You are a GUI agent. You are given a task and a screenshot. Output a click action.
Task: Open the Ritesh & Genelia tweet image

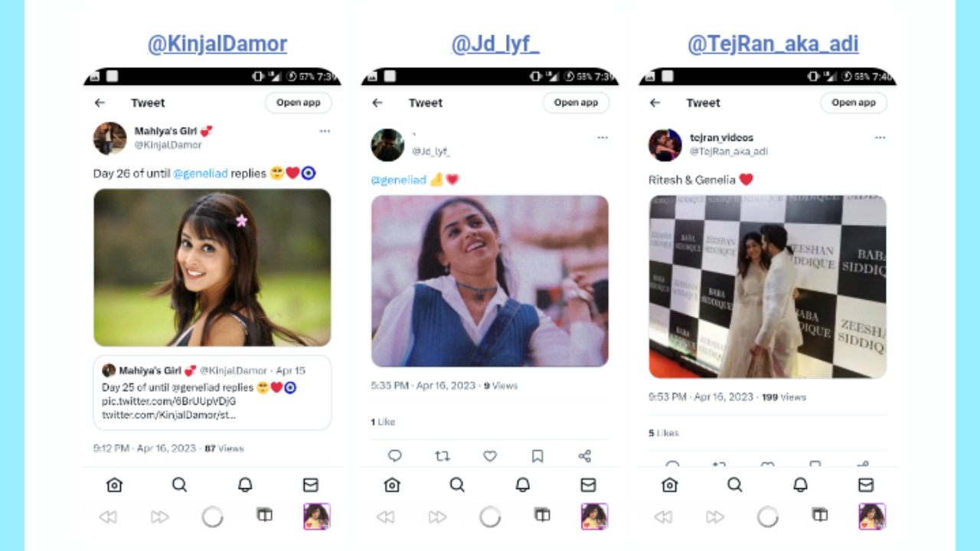(x=768, y=286)
